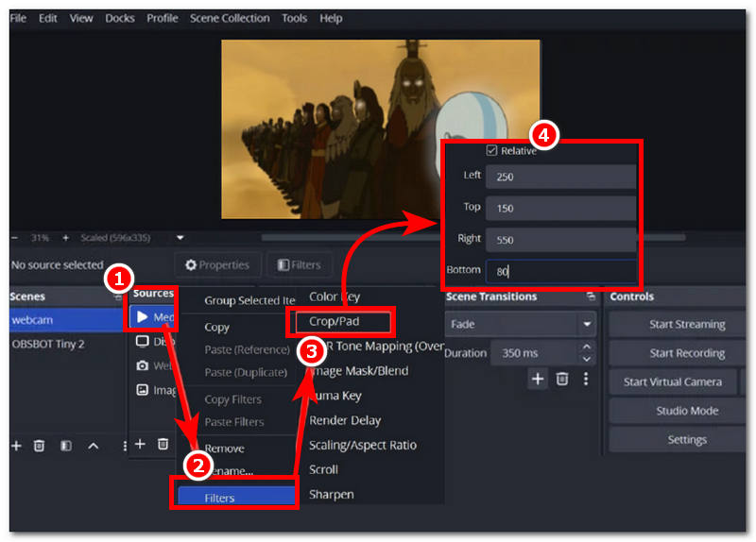Viewport: 756px width, 542px height.
Task: Select the webcam scene
Action: point(66,319)
